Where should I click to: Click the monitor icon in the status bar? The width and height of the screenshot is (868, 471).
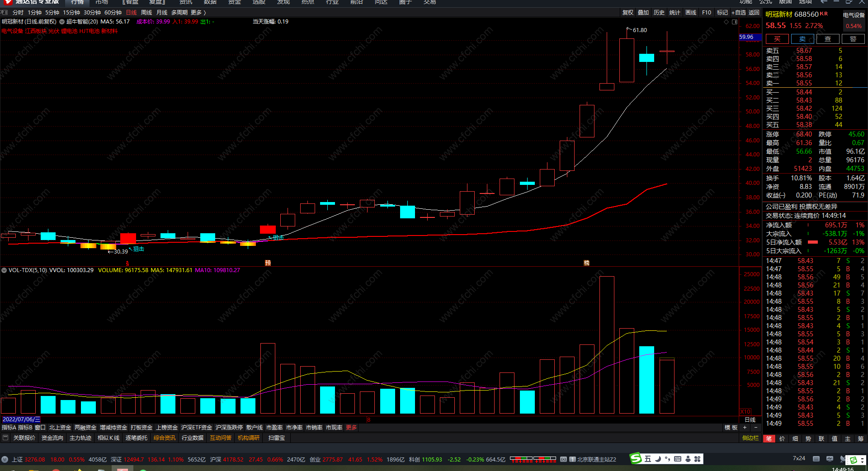tap(830, 458)
